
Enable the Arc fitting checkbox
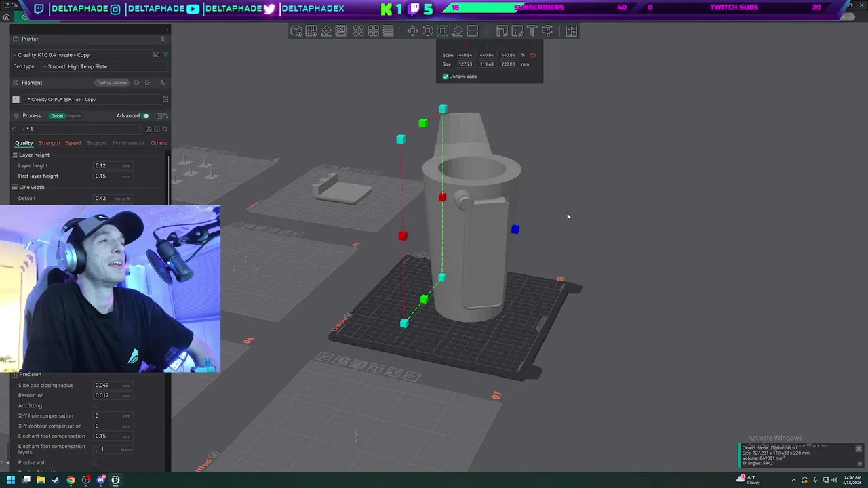pos(96,405)
